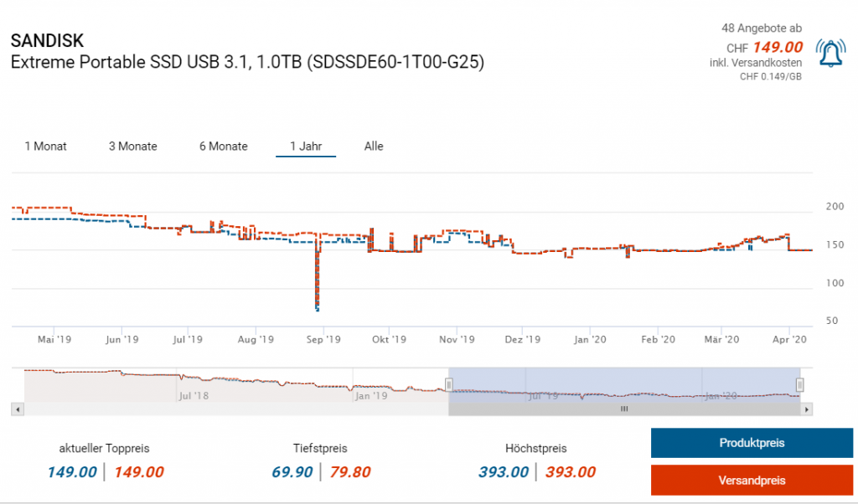Click the SANDISK brand heading
This screenshot has height=504, width=858.
pyautogui.click(x=47, y=41)
